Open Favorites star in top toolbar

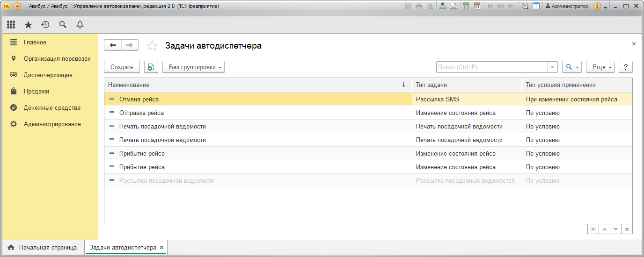click(x=29, y=25)
